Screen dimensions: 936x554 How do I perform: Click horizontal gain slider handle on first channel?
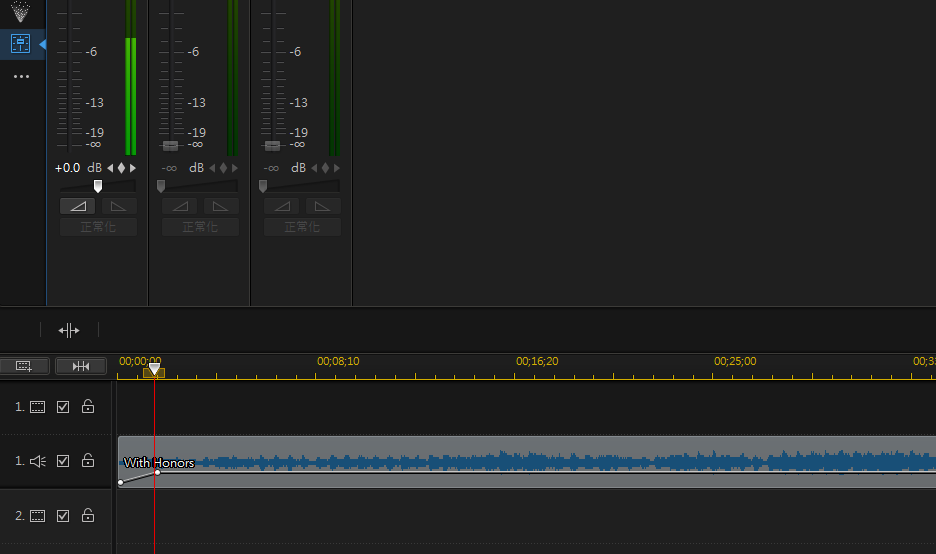coord(98,186)
